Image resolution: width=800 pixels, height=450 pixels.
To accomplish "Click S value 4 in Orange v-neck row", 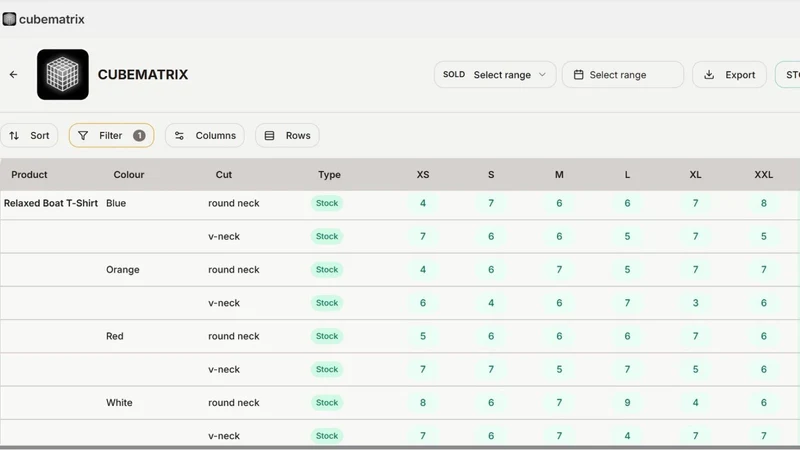I will (491, 303).
